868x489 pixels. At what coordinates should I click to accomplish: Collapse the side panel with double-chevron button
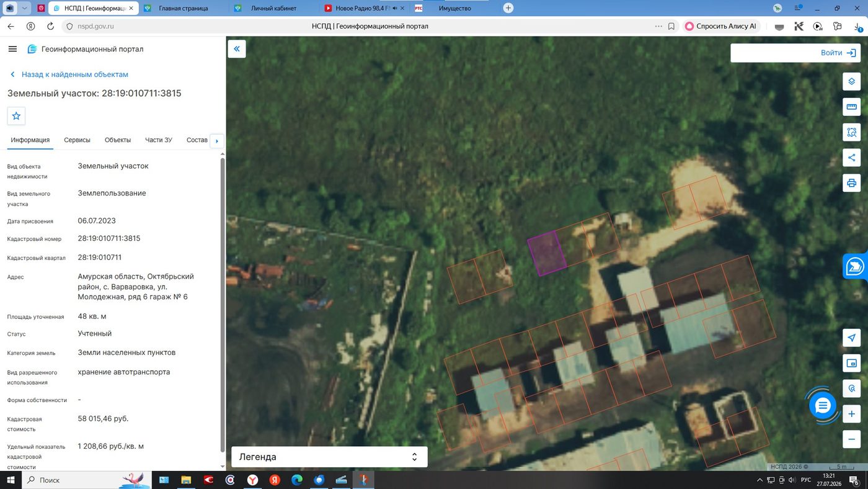(x=237, y=49)
